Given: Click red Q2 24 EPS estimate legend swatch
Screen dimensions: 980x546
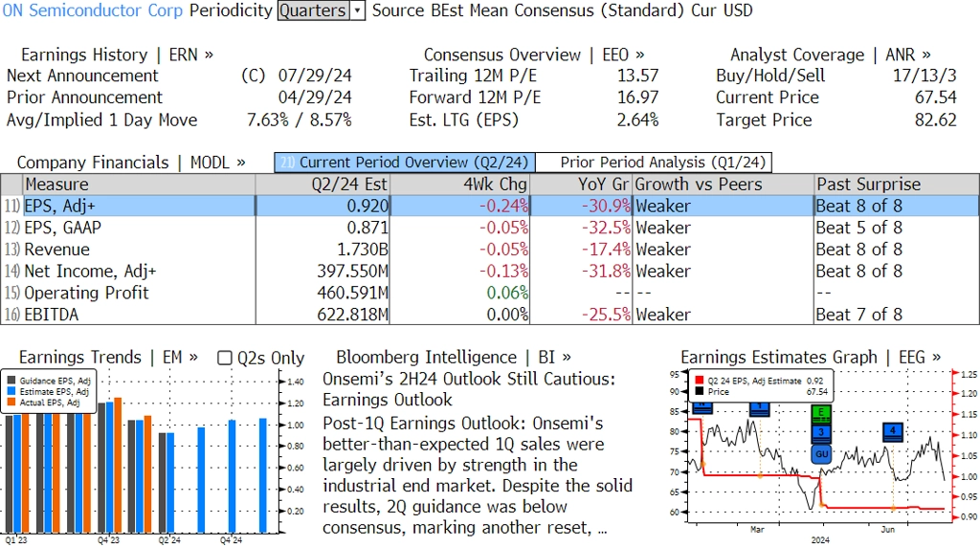Looking at the screenshot, I should [x=700, y=381].
